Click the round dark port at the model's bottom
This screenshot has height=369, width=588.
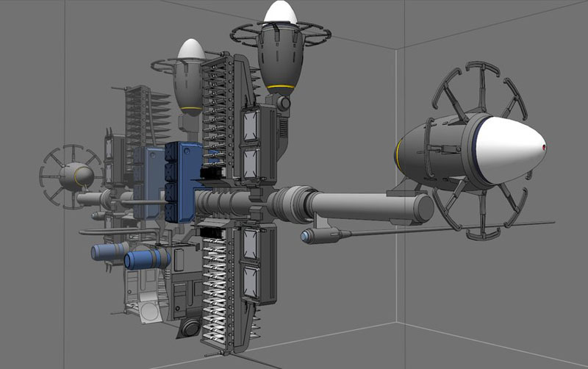coord(190,328)
